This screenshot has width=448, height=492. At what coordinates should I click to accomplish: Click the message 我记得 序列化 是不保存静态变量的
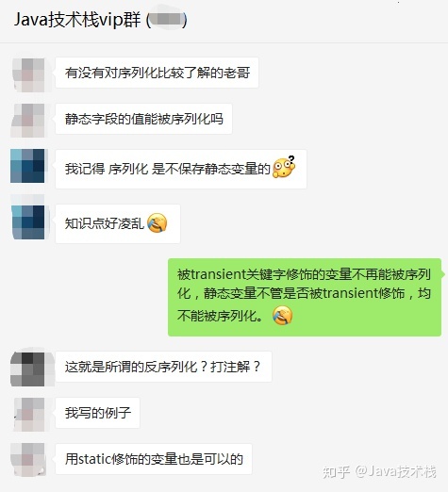(181, 169)
